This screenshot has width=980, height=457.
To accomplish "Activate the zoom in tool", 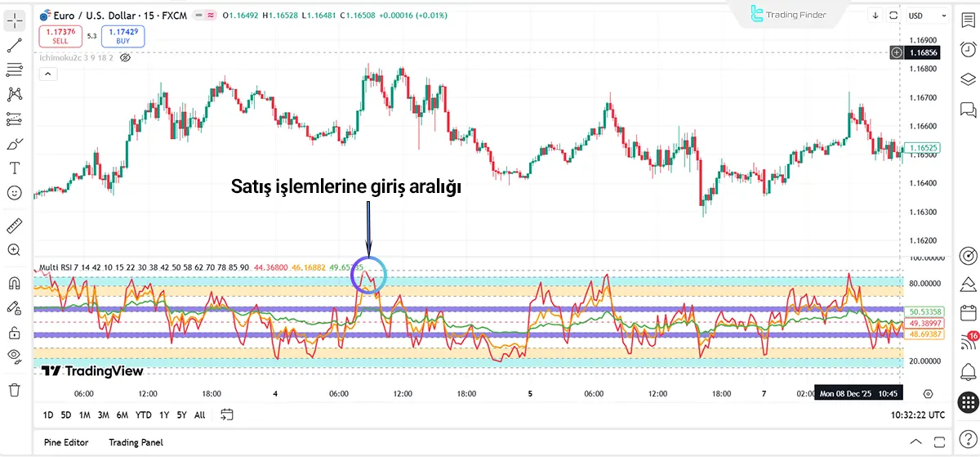I will (14, 250).
